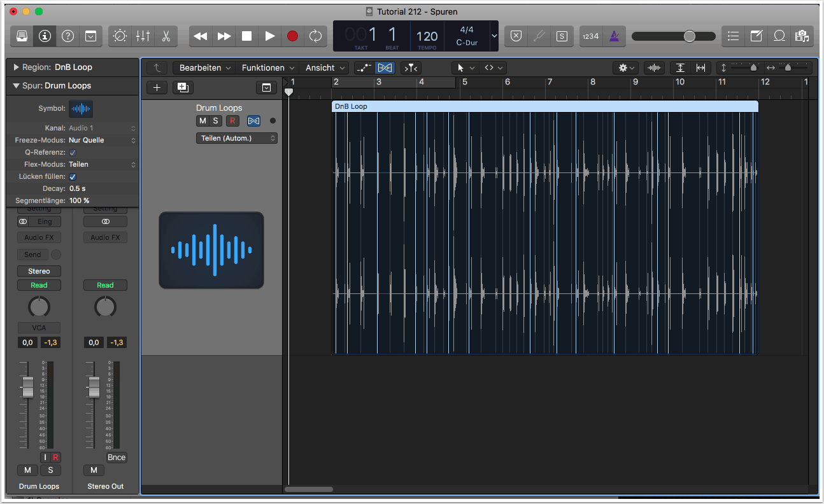The width and height of the screenshot is (824, 504).
Task: Expand the Region: DnB Loop section
Action: click(16, 67)
